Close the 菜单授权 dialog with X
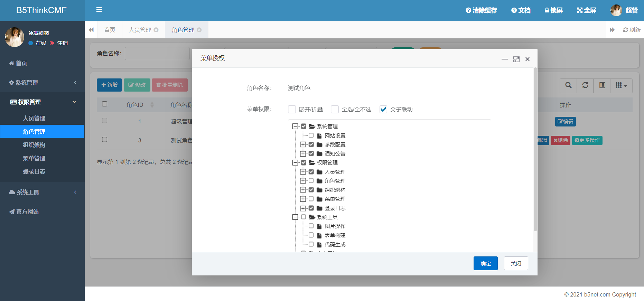The width and height of the screenshot is (644, 301). (528, 59)
